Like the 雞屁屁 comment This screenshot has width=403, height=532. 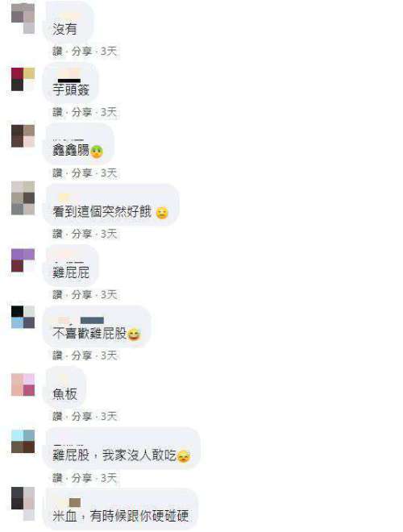57,294
